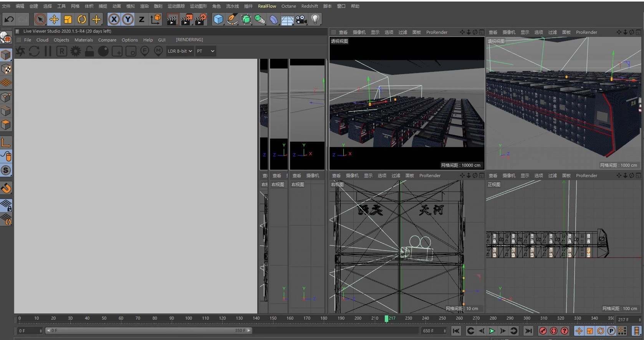This screenshot has height=340, width=644.
Task: Toggle clay mode sphere icon
Action: (x=103, y=51)
